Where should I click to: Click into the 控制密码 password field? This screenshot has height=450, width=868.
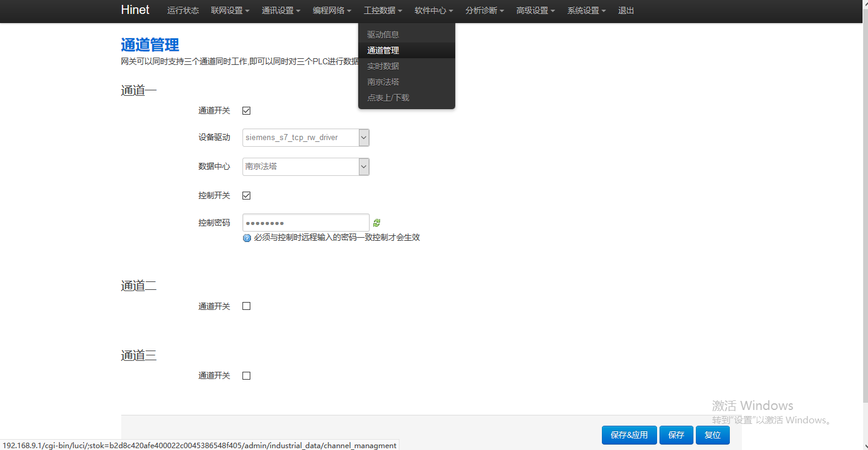pyautogui.click(x=305, y=223)
